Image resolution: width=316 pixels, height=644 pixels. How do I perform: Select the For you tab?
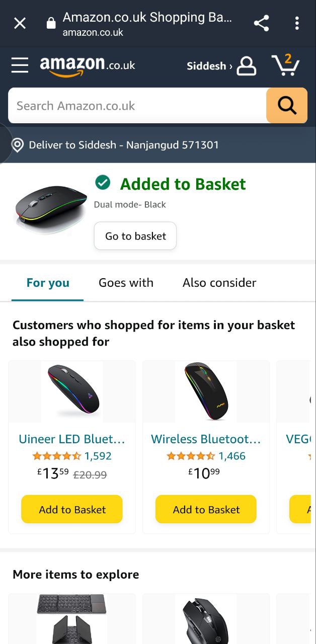coord(48,283)
